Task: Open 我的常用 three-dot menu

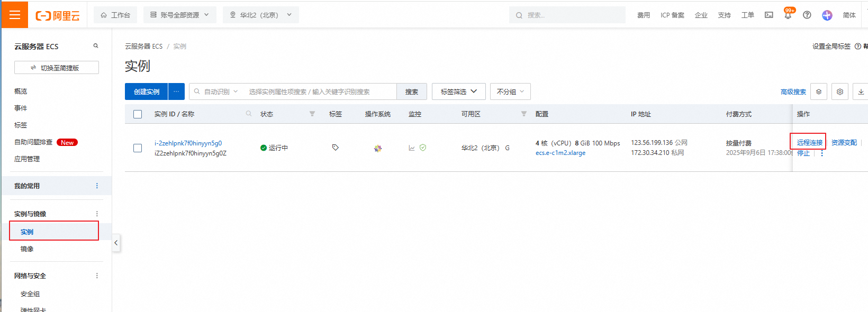Action: pos(97,186)
